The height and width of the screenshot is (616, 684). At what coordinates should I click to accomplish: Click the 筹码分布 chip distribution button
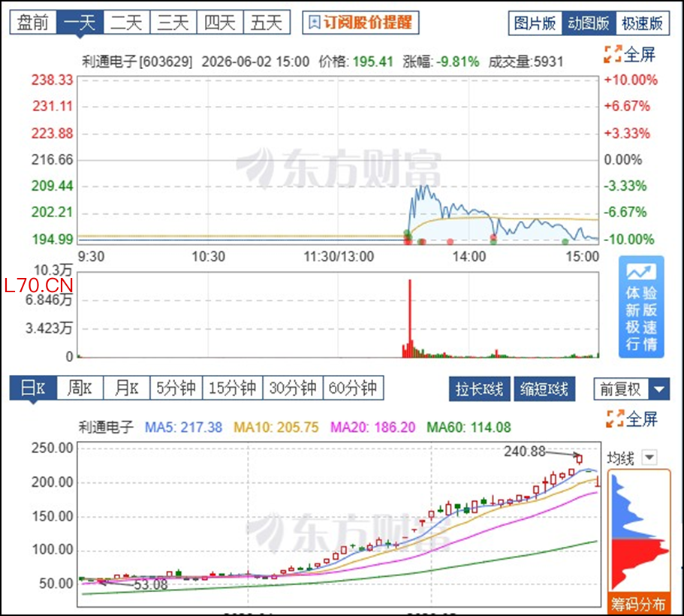pyautogui.click(x=638, y=604)
